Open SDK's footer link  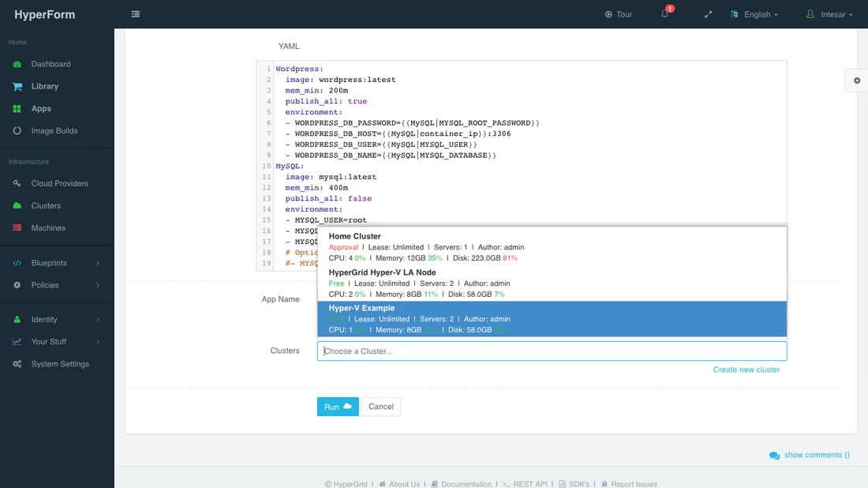point(579,484)
